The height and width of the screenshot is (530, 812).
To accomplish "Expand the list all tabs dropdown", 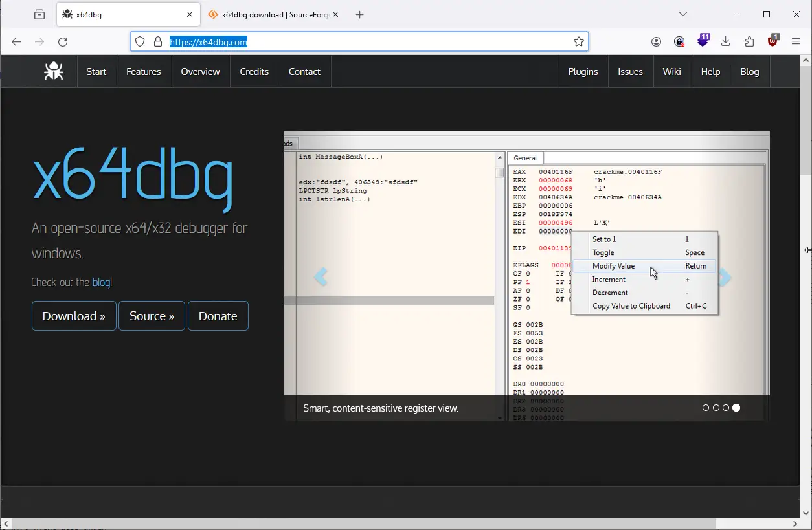I will [682, 14].
